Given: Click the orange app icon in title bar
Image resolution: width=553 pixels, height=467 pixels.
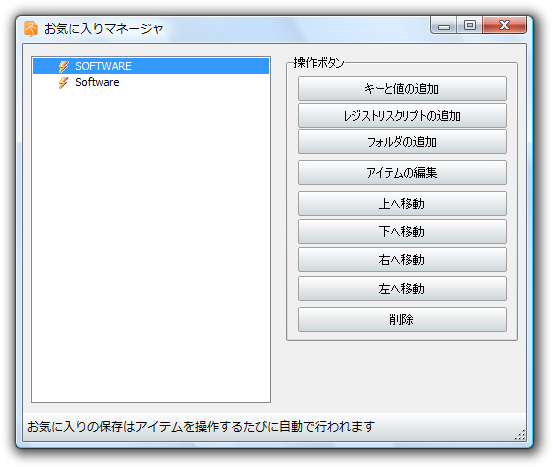Looking at the screenshot, I should coord(31,29).
